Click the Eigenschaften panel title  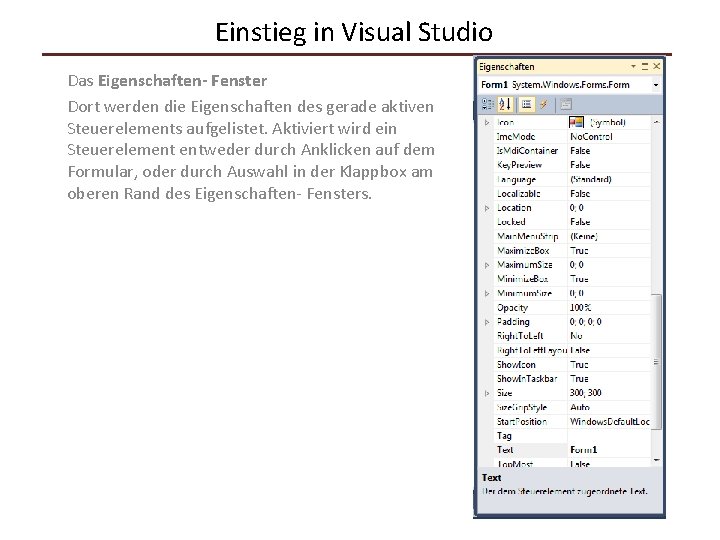[507, 67]
